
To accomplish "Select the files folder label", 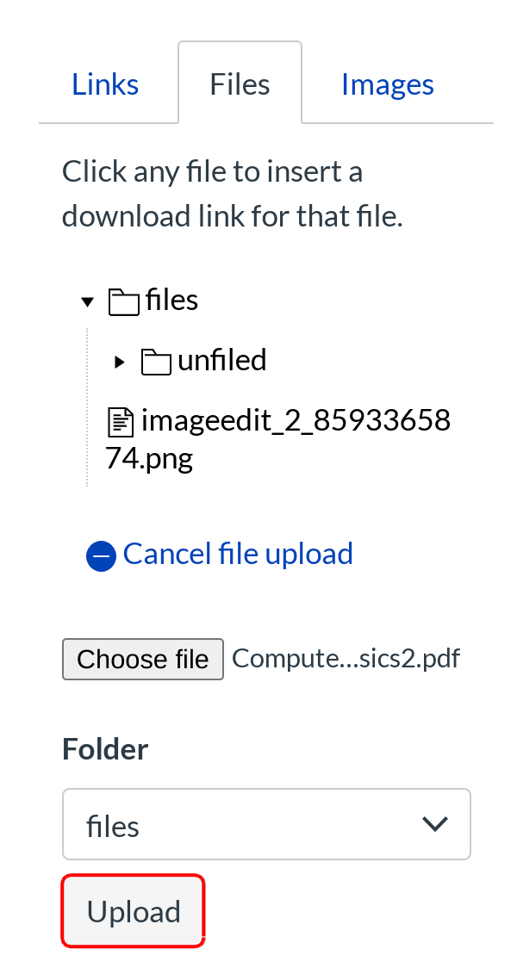I will [x=172, y=300].
